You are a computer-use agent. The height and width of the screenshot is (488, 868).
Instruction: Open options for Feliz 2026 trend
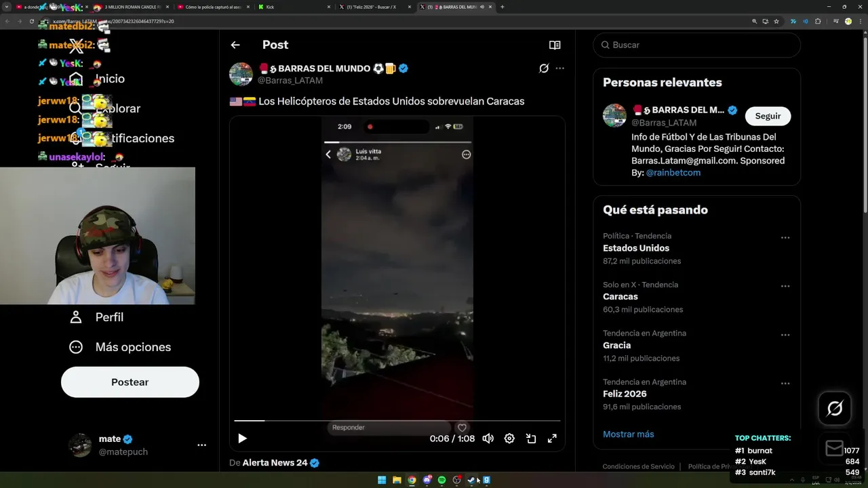(x=785, y=384)
